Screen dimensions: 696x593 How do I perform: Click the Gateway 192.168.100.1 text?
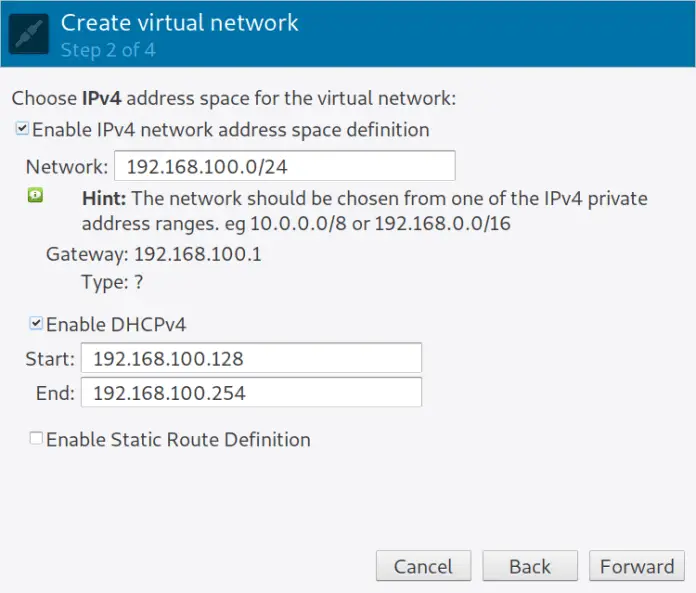point(154,254)
